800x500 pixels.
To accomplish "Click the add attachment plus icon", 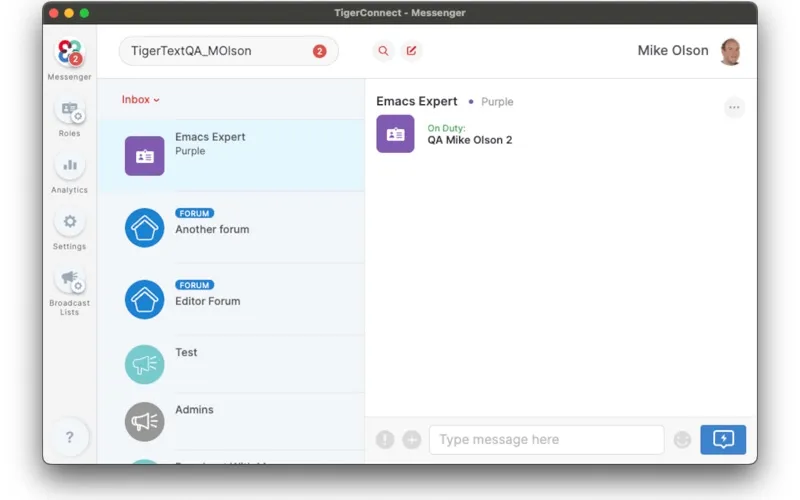I will click(x=412, y=439).
